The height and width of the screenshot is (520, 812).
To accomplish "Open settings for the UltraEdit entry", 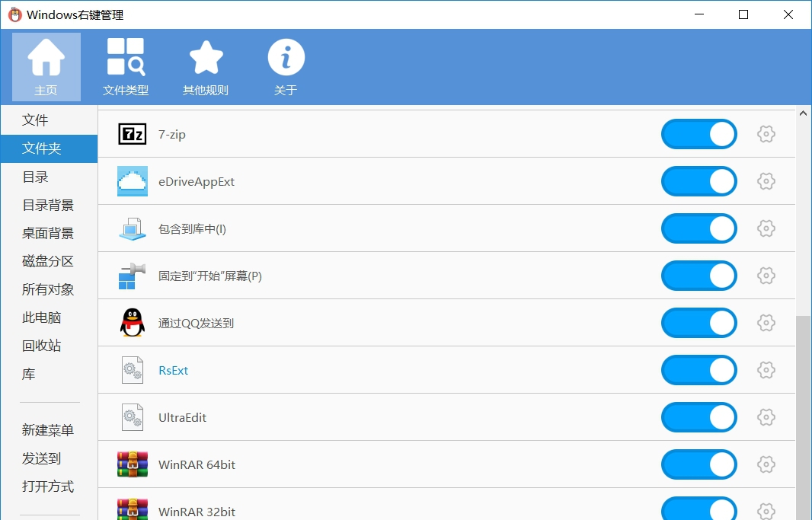I will tap(766, 417).
